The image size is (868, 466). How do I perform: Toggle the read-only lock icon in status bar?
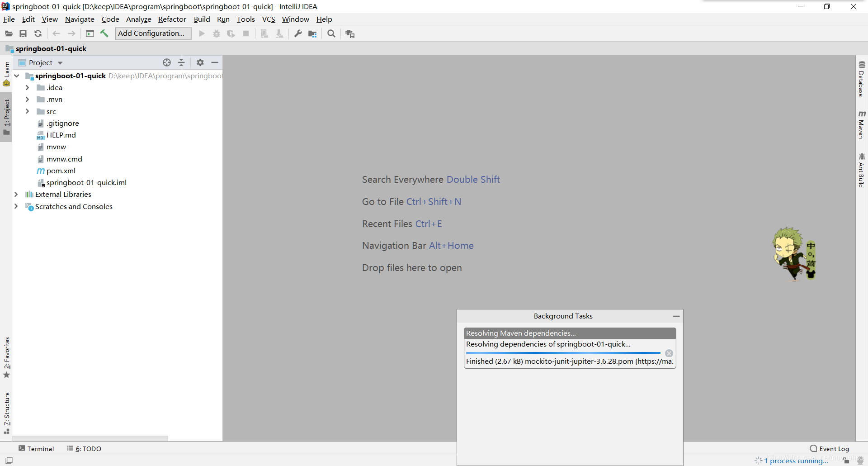pos(846,460)
